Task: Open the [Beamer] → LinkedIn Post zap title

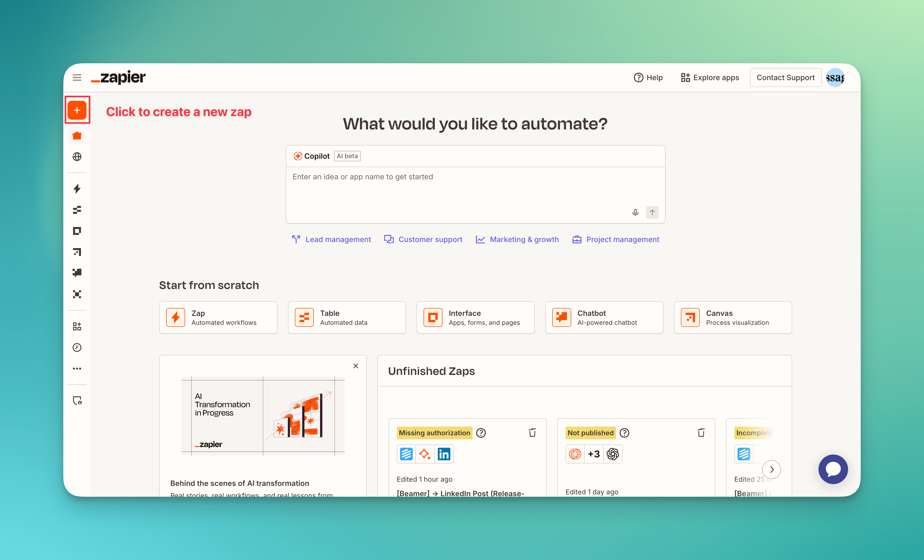Action: tap(460, 493)
